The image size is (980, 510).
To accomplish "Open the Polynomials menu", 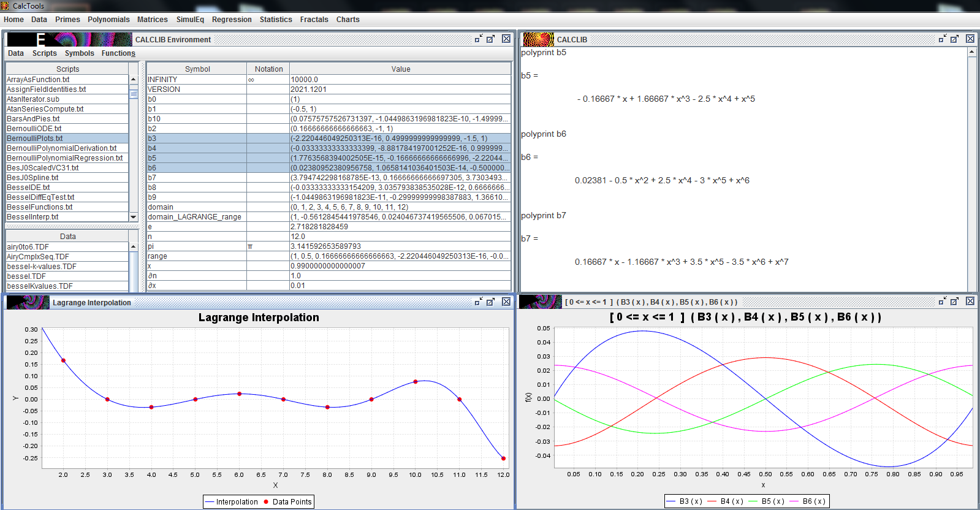I will (108, 20).
